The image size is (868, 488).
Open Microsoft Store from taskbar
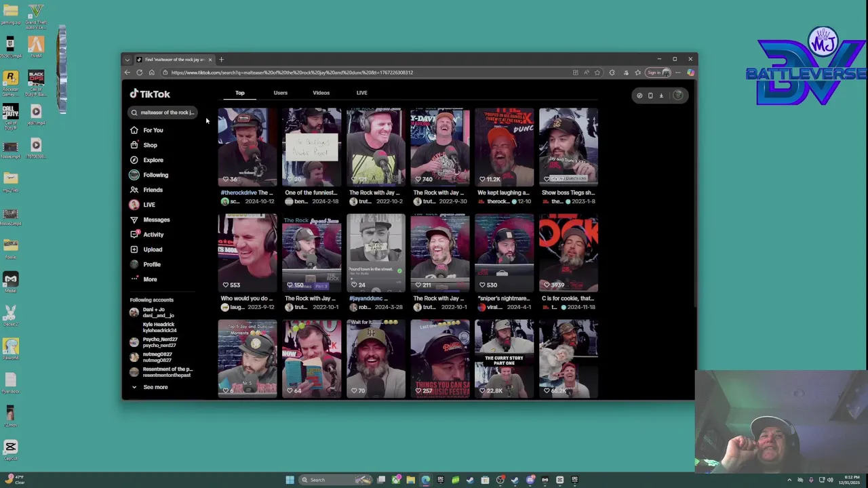pyautogui.click(x=485, y=480)
